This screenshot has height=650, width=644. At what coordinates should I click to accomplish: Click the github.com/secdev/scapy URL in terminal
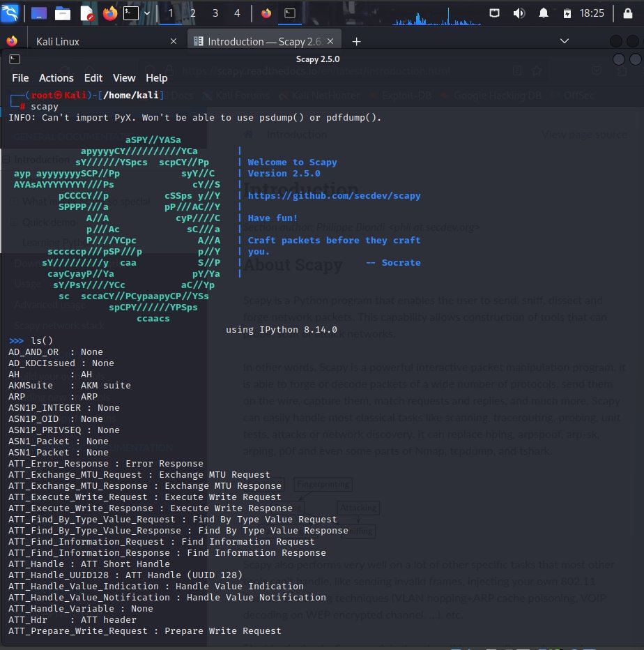click(334, 196)
